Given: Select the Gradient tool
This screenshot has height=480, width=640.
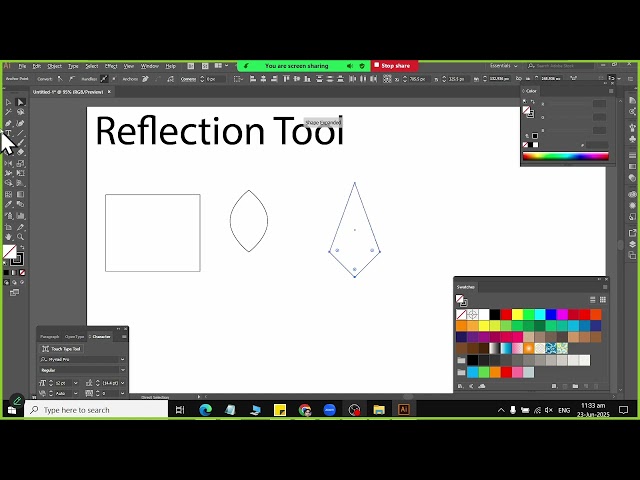Looking at the screenshot, I should [20, 194].
